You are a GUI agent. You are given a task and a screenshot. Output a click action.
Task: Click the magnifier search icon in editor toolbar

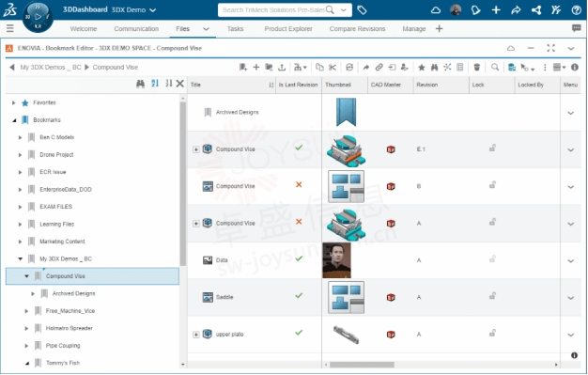pyautogui.click(x=495, y=67)
